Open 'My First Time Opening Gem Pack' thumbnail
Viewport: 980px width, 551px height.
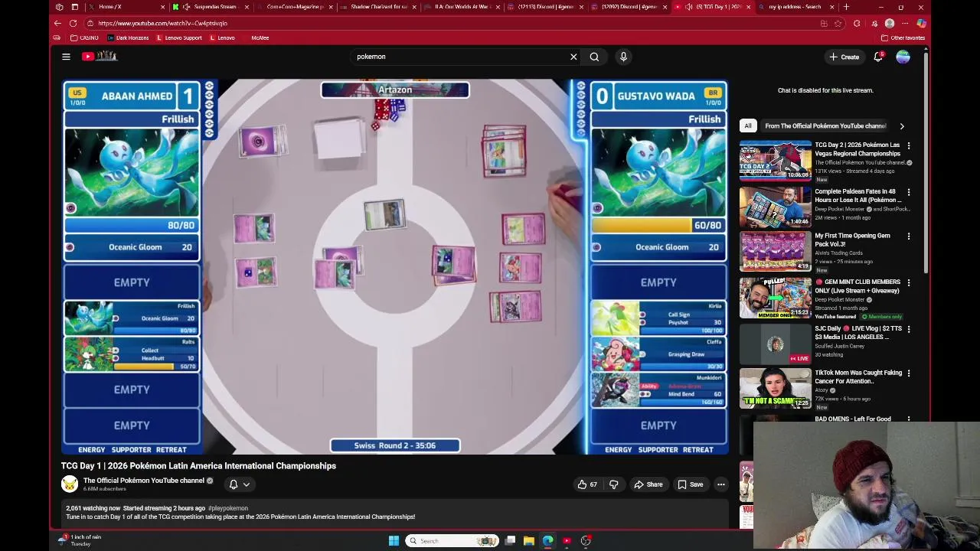pyautogui.click(x=775, y=252)
